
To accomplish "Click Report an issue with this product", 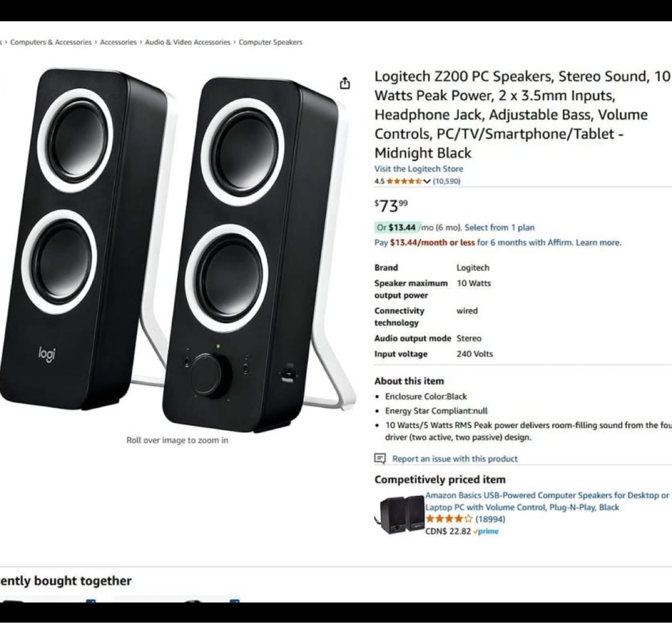I will click(x=455, y=459).
